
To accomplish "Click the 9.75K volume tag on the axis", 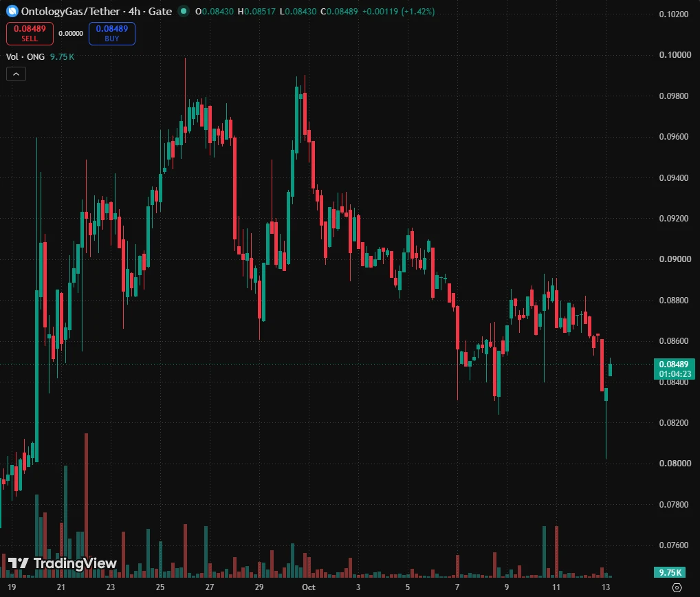I will (x=670, y=572).
